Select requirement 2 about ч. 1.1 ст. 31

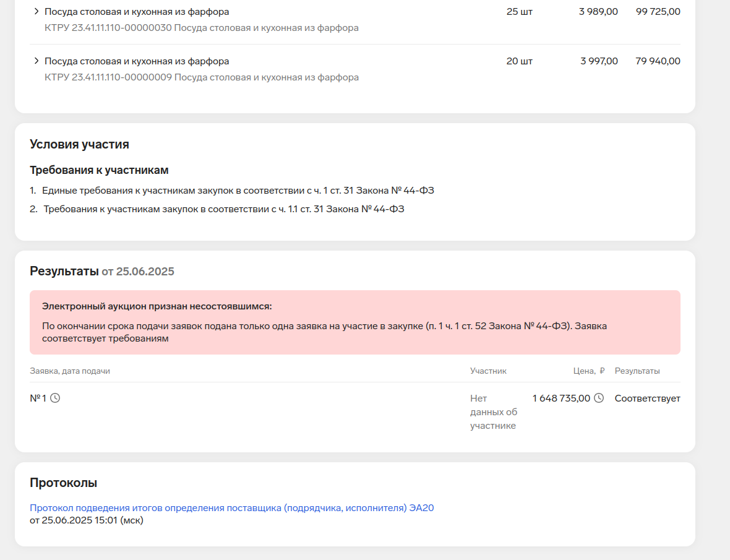(217, 209)
